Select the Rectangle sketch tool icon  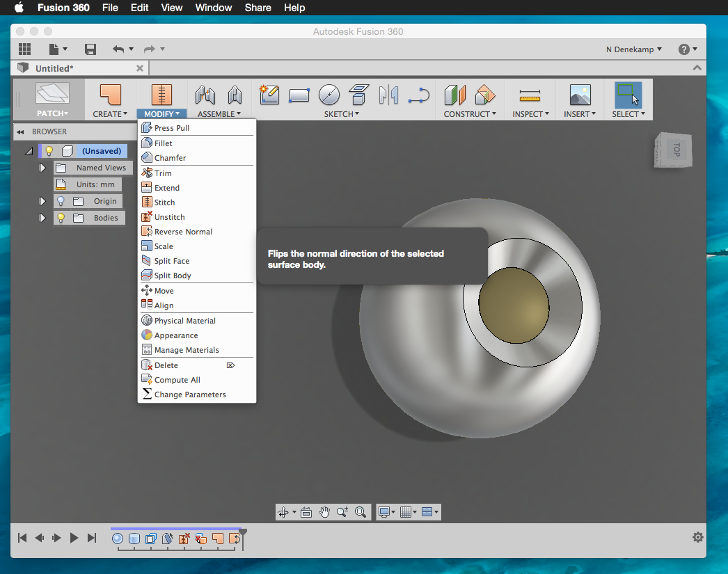click(x=299, y=95)
